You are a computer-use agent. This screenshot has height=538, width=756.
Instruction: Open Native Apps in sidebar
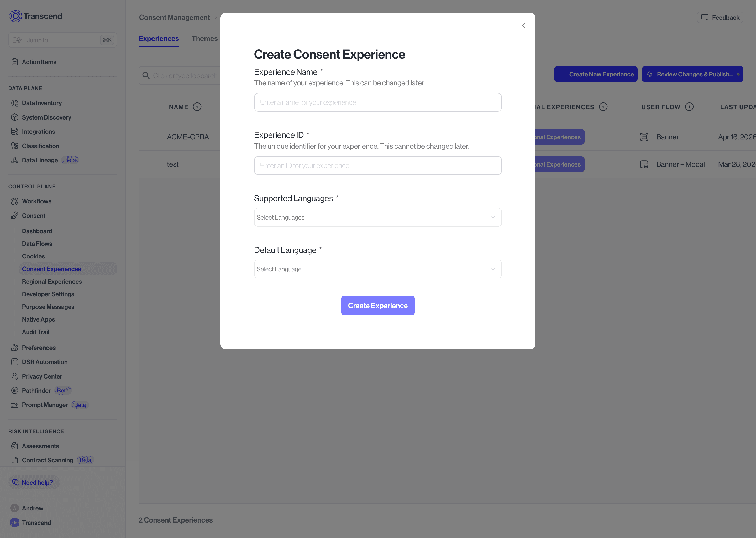click(x=38, y=319)
